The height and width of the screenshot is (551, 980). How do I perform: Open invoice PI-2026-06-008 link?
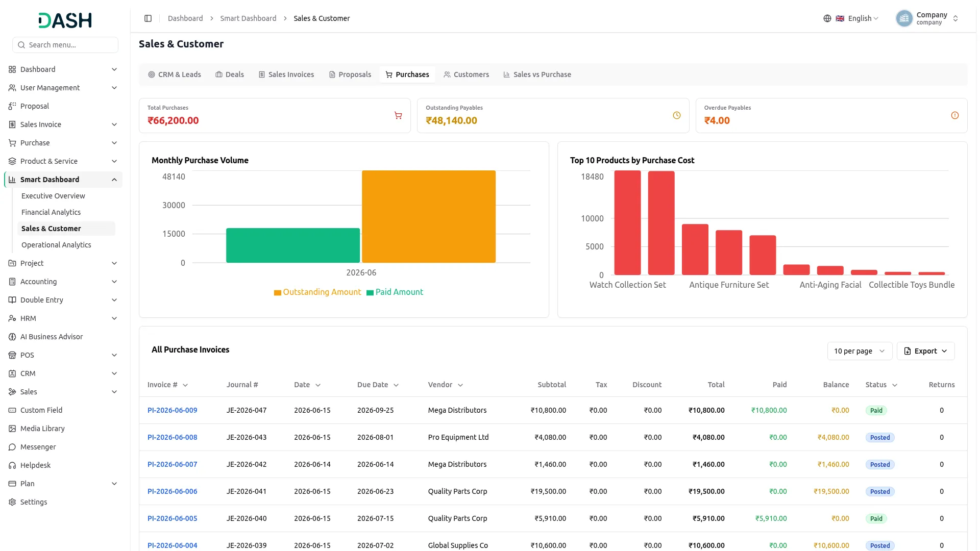tap(172, 437)
